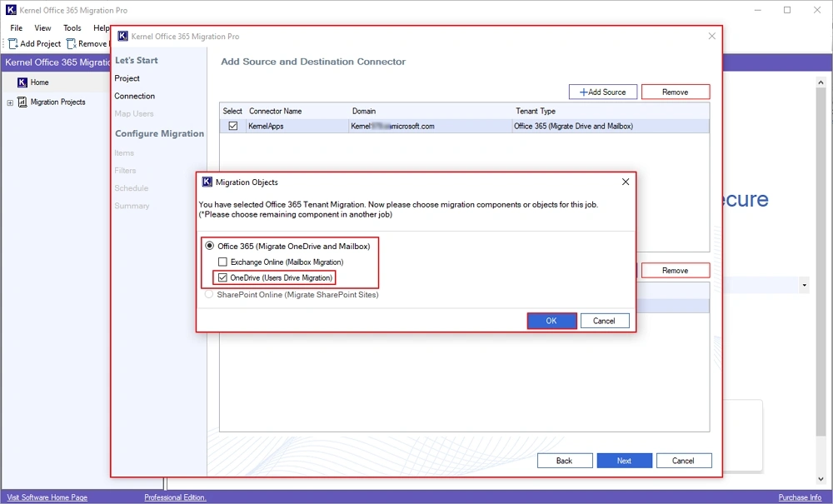833x504 pixels.
Task: Click the OK button in Migration Objects
Action: (551, 321)
